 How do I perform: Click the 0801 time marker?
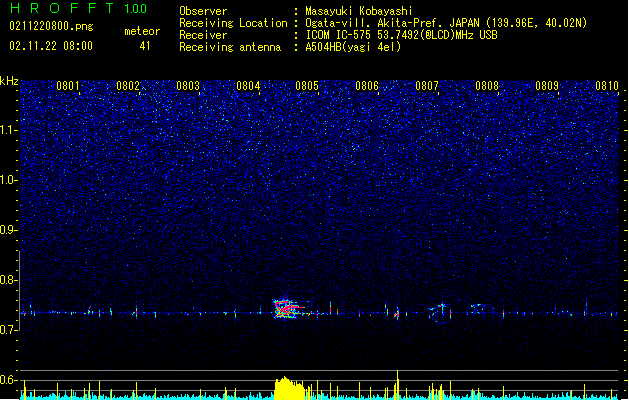click(x=68, y=86)
